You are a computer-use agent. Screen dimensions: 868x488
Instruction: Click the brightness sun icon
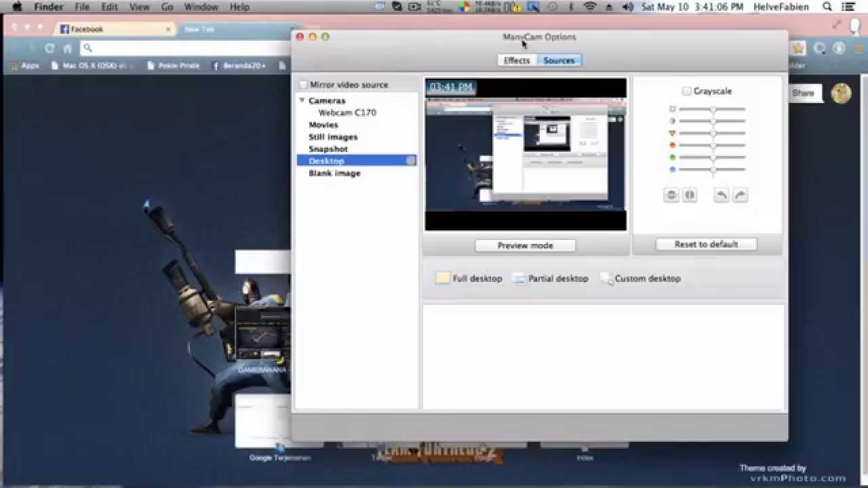pyautogui.click(x=672, y=109)
